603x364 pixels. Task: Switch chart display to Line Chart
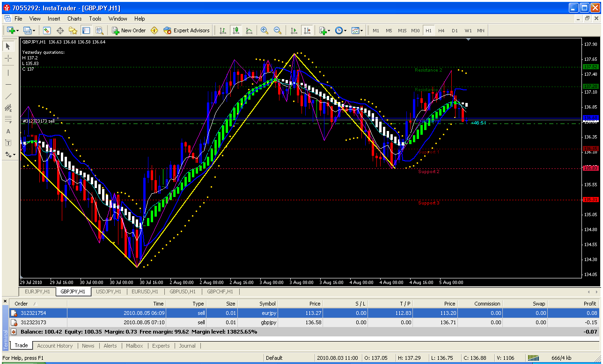click(x=249, y=30)
